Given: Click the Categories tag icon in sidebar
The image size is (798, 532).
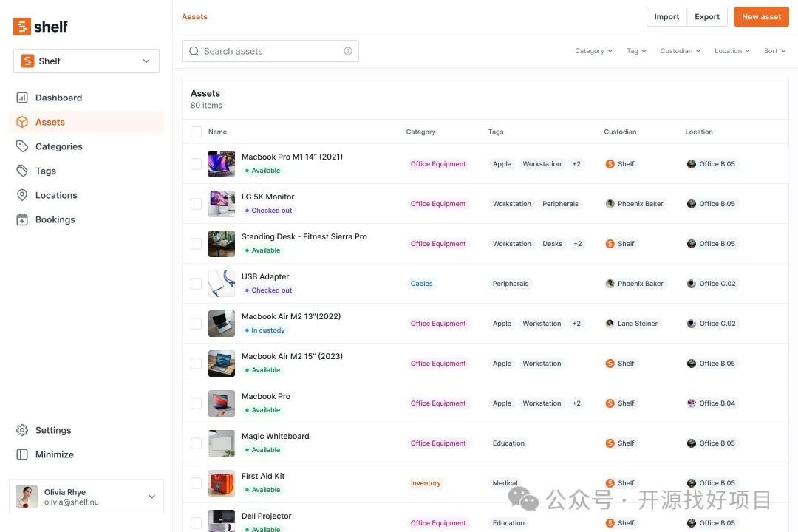Looking at the screenshot, I should (x=22, y=146).
